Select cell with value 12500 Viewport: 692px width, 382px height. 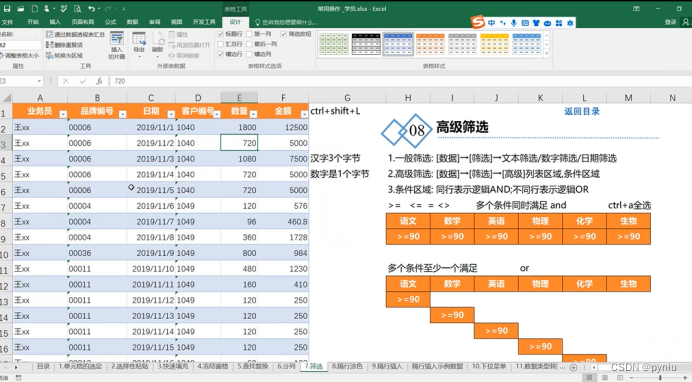click(x=283, y=127)
